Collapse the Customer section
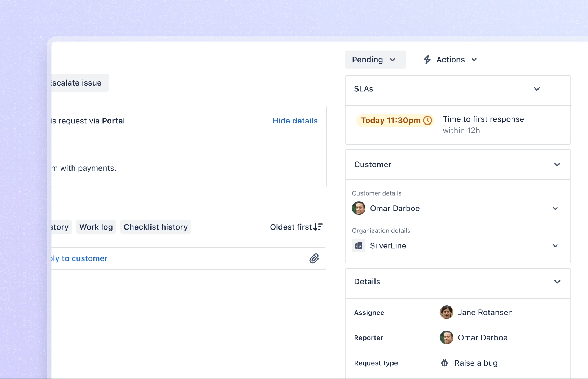 pos(557,164)
